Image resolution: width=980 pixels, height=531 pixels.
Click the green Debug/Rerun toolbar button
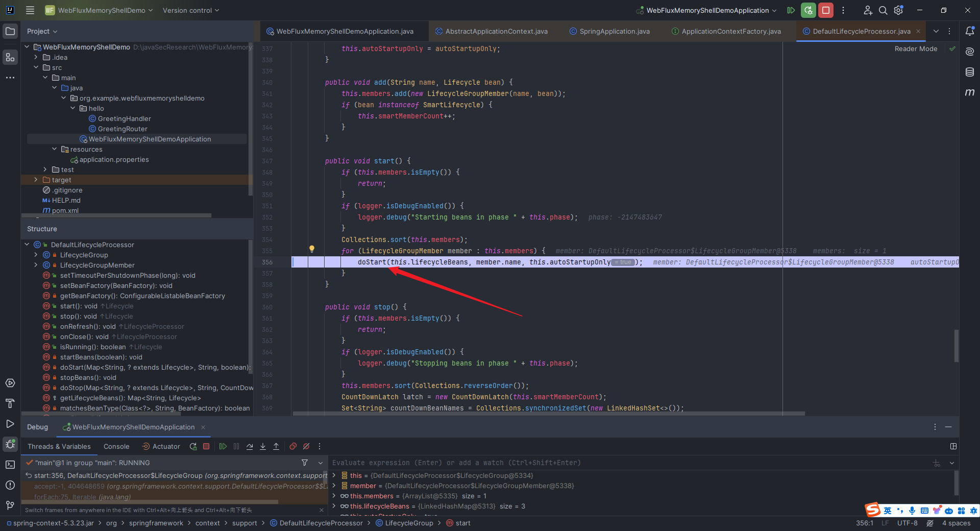click(x=808, y=10)
